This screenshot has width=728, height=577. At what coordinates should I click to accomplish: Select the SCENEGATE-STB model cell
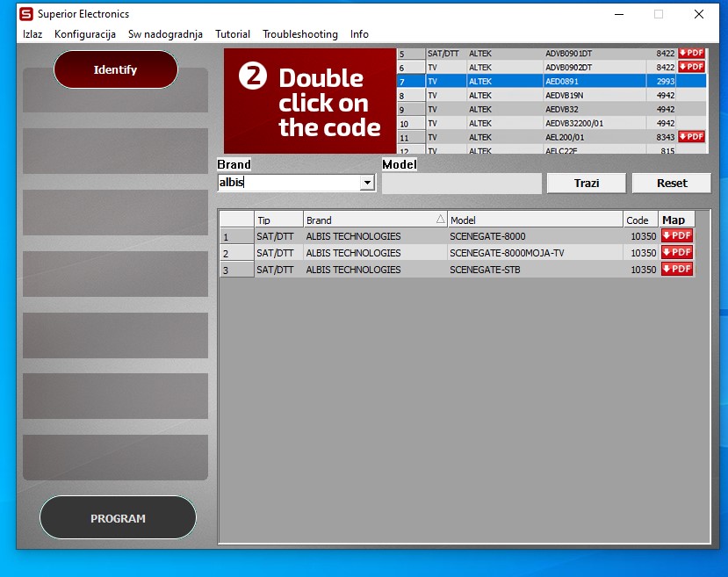[x=536, y=270]
